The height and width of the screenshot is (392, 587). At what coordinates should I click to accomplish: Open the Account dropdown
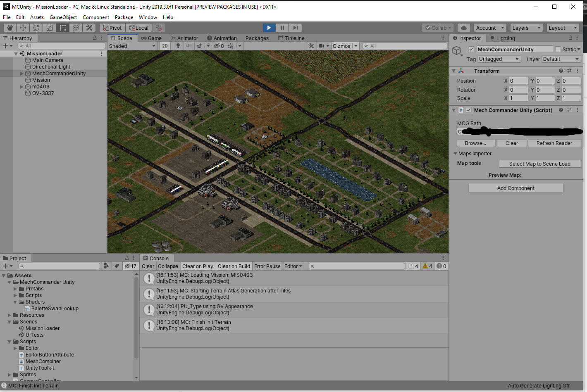(x=490, y=28)
